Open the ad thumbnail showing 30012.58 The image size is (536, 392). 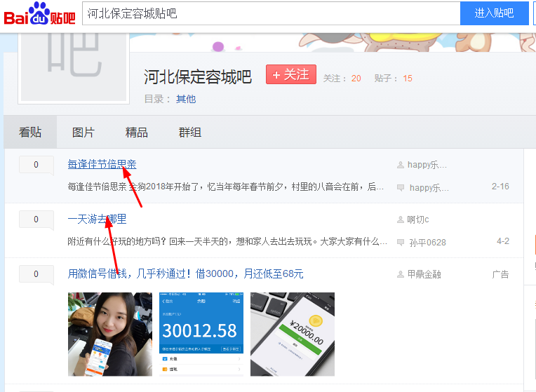point(201,334)
